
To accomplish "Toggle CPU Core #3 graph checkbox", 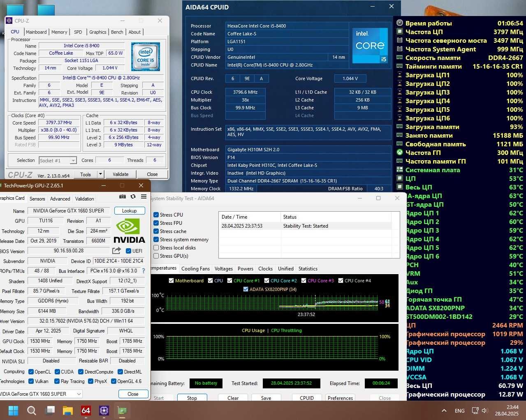I will pos(304,281).
